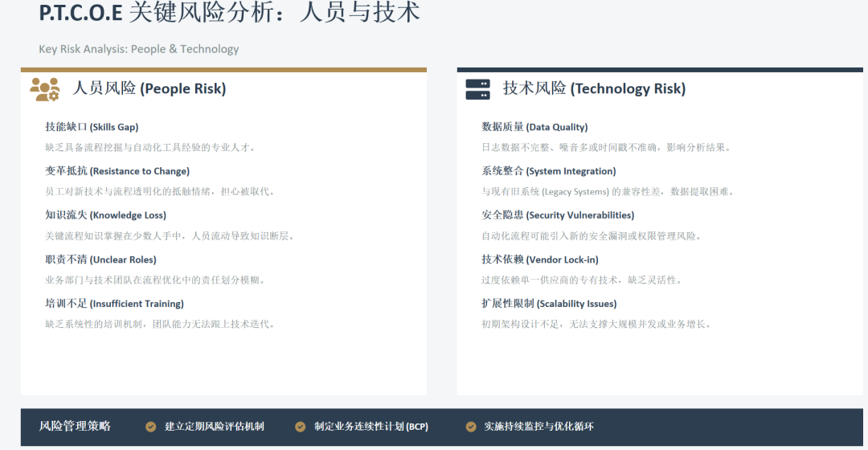868x450 pixels.
Task: Click checkmark icon beside 建立定期风险评估机制
Action: [150, 427]
